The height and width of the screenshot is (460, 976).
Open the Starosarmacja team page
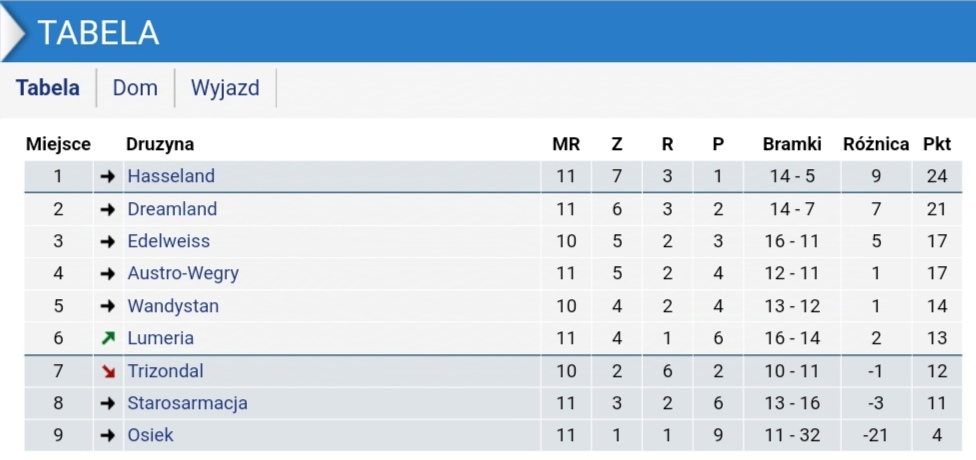tap(187, 403)
